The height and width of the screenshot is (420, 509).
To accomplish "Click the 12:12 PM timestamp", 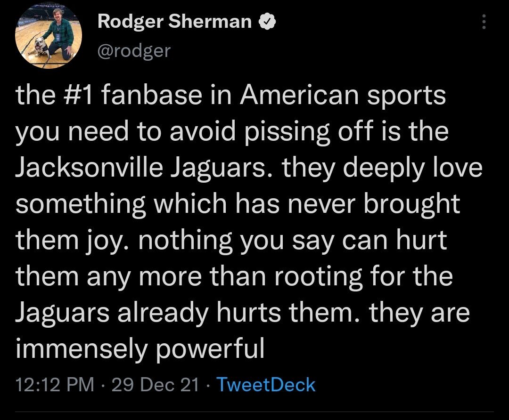I will point(55,385).
